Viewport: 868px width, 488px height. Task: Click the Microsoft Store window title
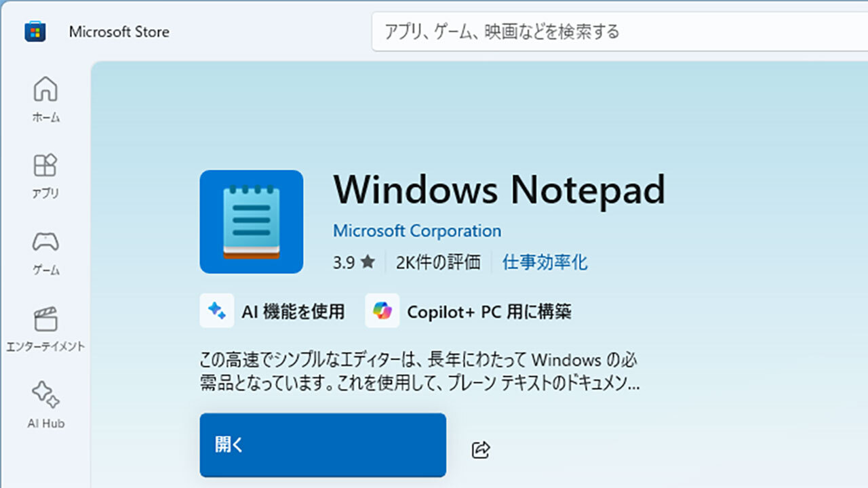[x=119, y=32]
